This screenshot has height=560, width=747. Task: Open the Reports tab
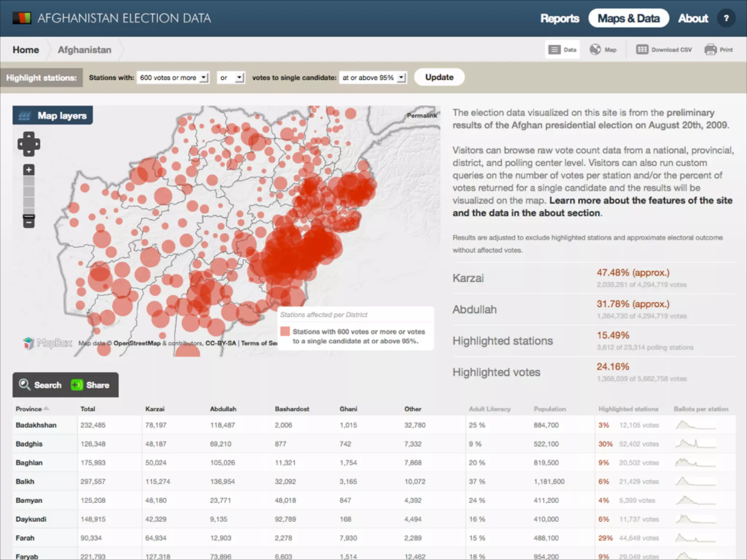(560, 18)
